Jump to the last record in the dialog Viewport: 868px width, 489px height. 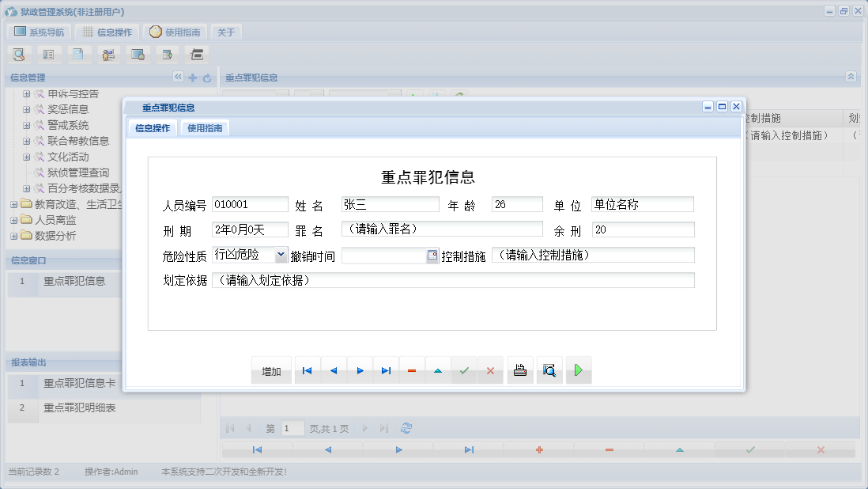tap(386, 370)
